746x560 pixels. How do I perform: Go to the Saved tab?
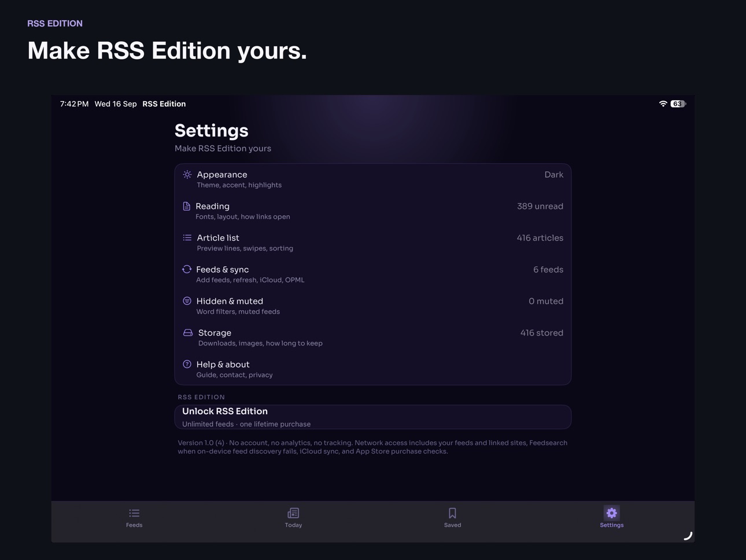coord(452,518)
